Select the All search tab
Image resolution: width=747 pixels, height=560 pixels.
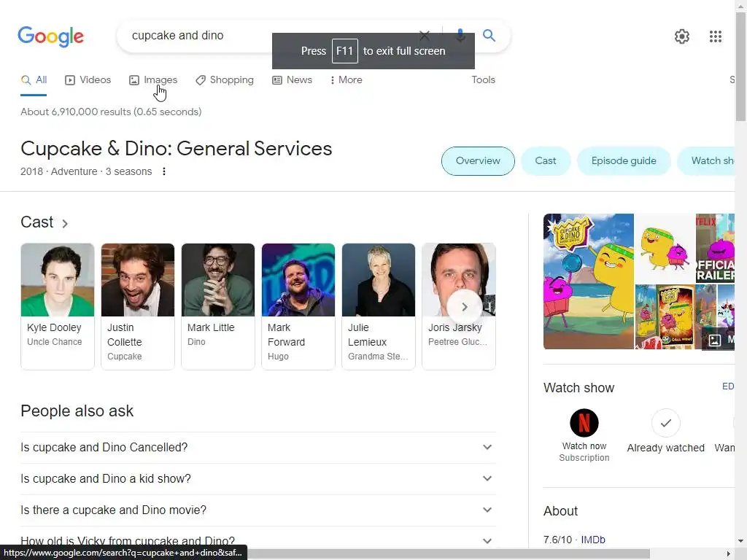tap(34, 80)
